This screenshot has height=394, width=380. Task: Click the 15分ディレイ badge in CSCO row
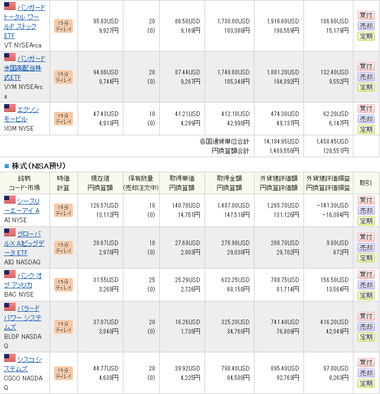click(x=63, y=373)
